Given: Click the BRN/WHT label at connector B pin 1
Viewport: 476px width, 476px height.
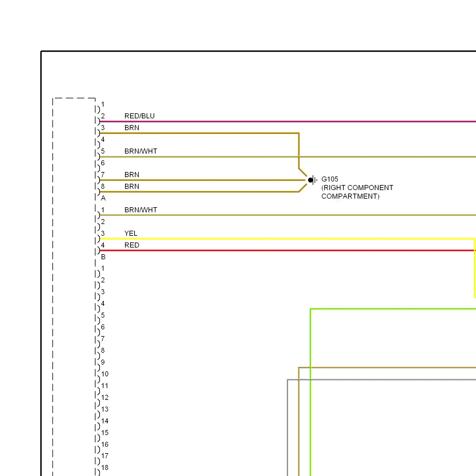Looking at the screenshot, I should click(x=141, y=210).
